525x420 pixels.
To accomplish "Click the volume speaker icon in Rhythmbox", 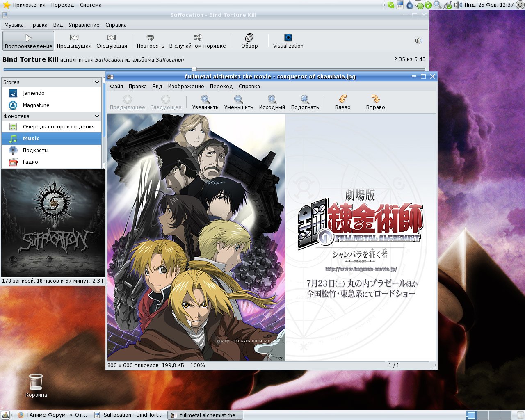I will (418, 41).
